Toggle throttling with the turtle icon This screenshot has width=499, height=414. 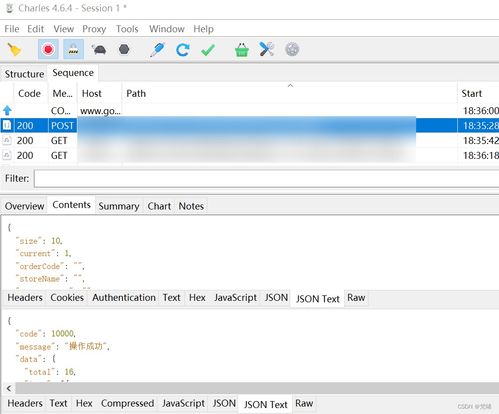[x=99, y=50]
